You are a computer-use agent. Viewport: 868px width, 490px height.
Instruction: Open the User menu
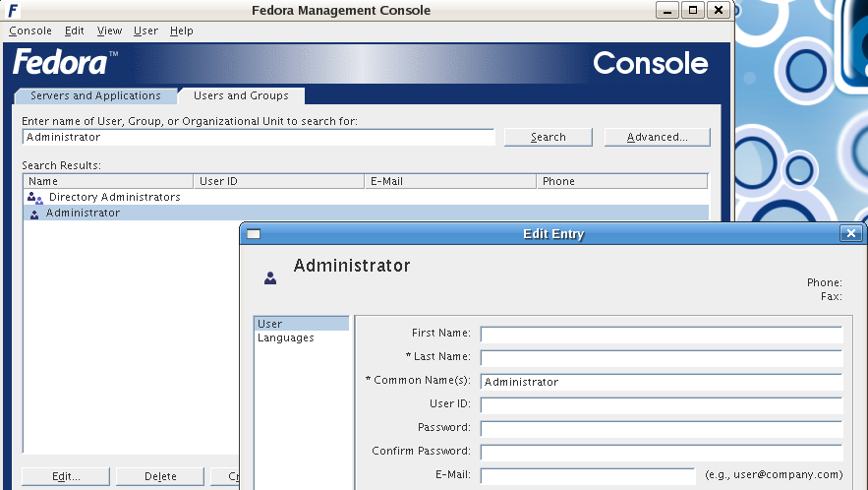145,31
